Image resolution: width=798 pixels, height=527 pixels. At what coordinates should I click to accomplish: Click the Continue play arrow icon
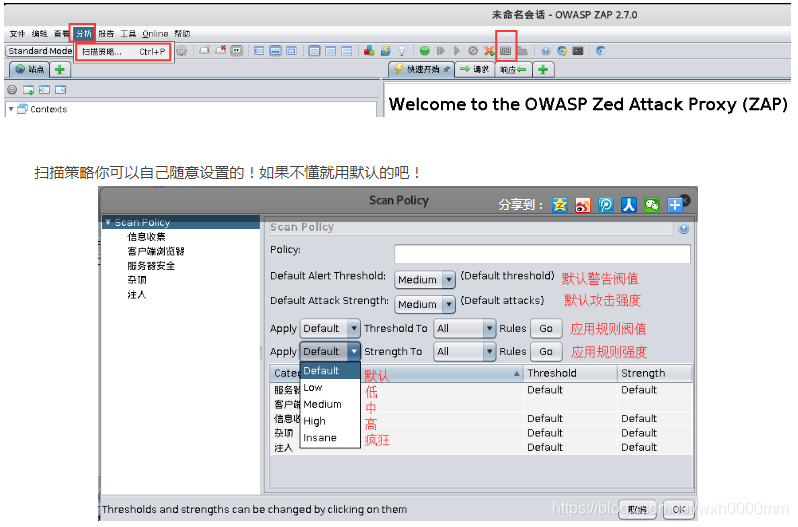pyautogui.click(x=457, y=51)
